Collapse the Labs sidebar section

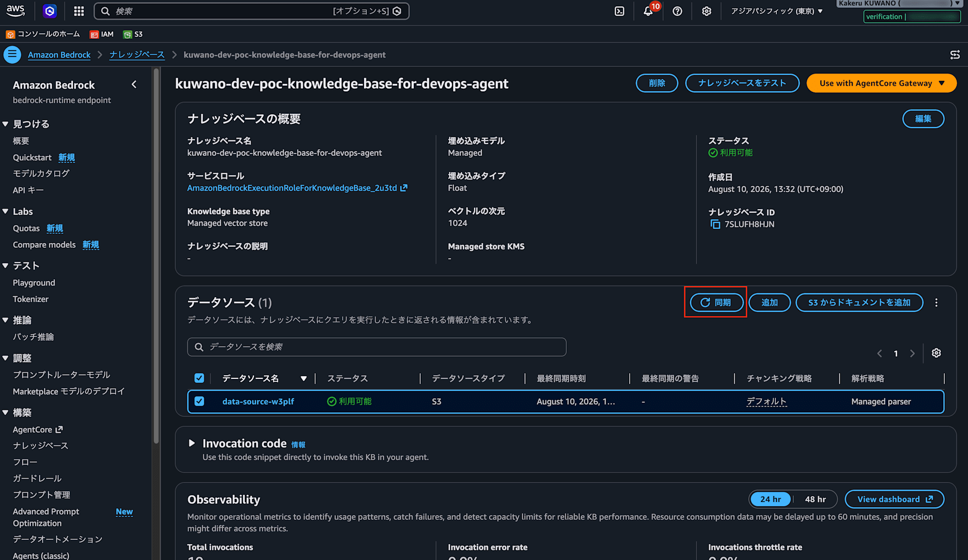coord(5,211)
